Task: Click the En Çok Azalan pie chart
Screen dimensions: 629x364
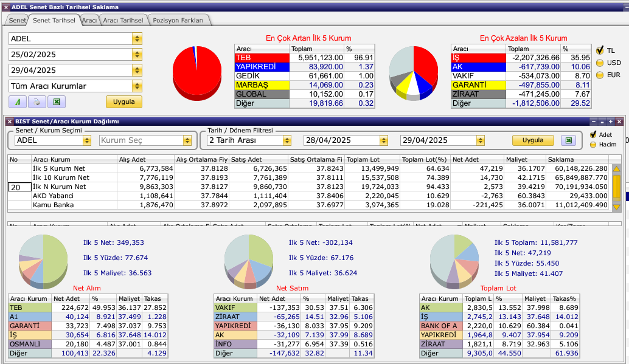Action: coord(414,72)
